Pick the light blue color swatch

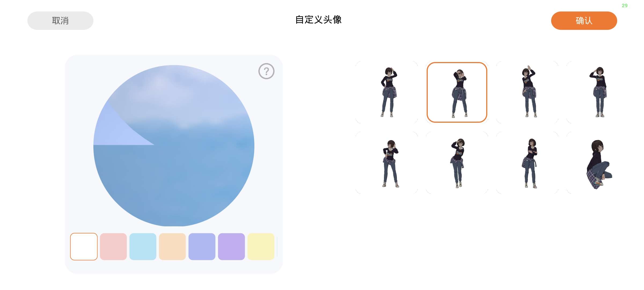[143, 247]
